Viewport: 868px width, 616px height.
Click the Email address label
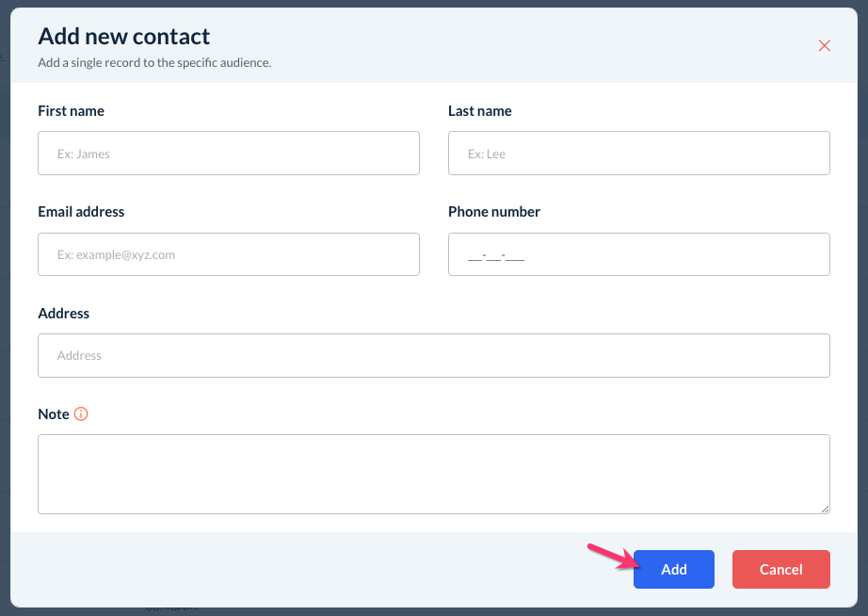tap(81, 212)
